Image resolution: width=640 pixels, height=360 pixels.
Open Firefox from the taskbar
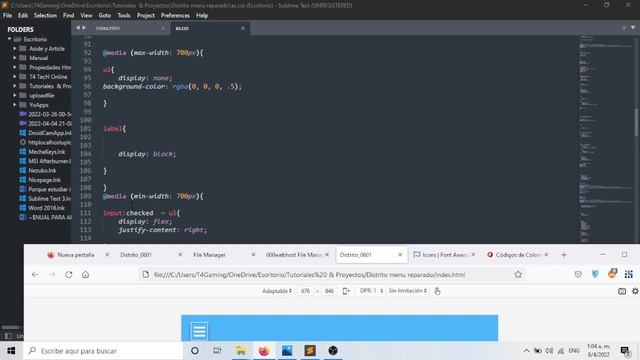pyautogui.click(x=264, y=351)
